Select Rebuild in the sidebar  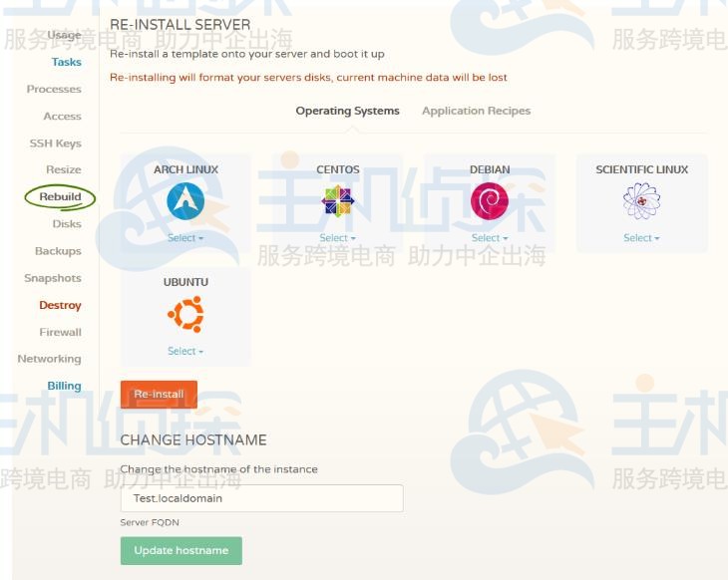click(61, 196)
